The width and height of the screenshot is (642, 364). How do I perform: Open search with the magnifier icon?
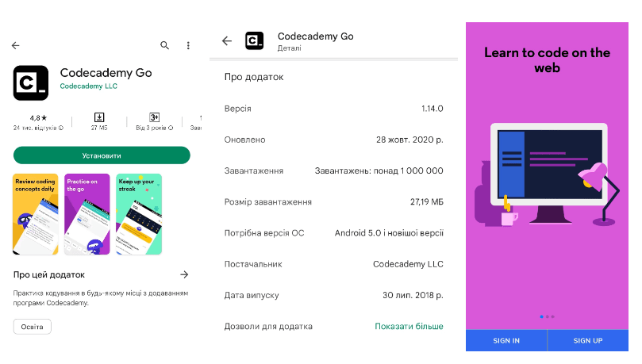[x=164, y=45]
